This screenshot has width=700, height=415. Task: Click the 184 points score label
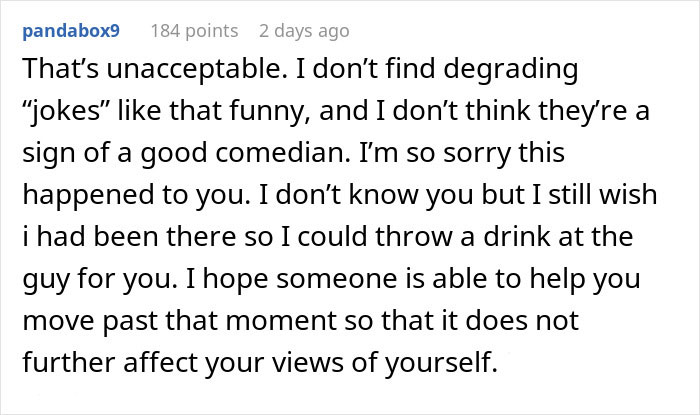coord(194,30)
